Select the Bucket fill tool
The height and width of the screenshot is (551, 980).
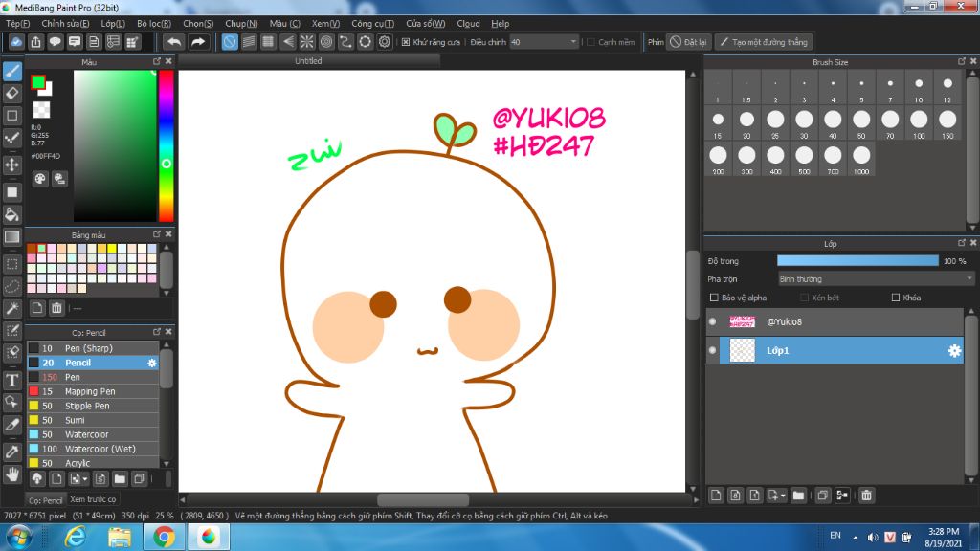(x=11, y=214)
